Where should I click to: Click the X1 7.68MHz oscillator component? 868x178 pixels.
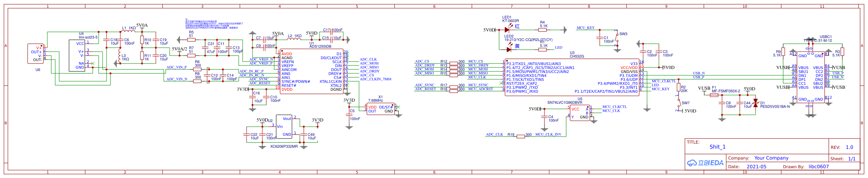(x=380, y=109)
